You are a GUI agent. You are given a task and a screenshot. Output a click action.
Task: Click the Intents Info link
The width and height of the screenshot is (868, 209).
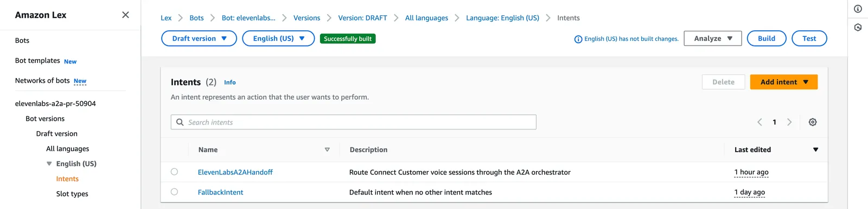click(230, 82)
